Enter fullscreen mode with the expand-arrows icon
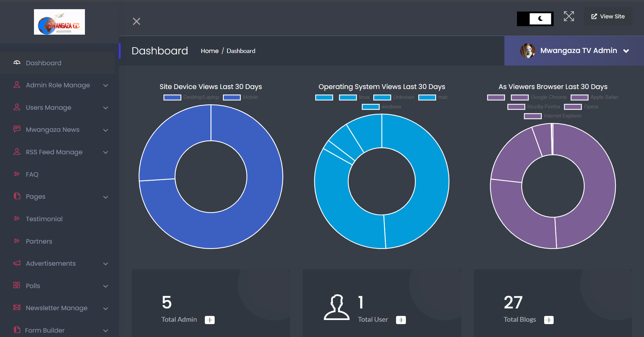644x337 pixels. (569, 16)
